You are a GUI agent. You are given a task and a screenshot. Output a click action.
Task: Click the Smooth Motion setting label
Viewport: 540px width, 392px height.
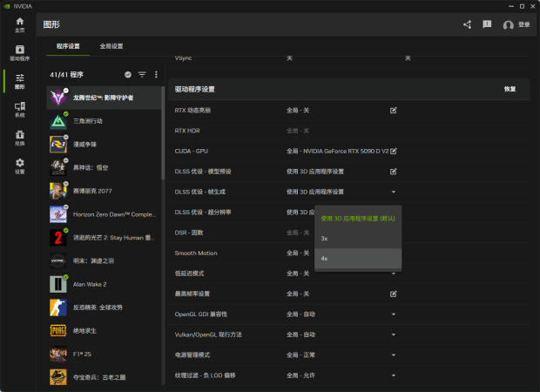pyautogui.click(x=196, y=253)
